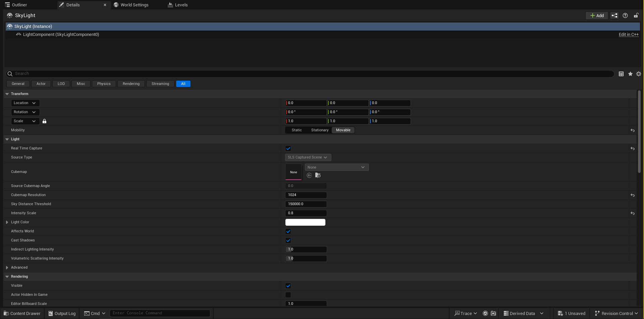
Task: Open the Cmd console type dropdown
Action: click(95, 313)
